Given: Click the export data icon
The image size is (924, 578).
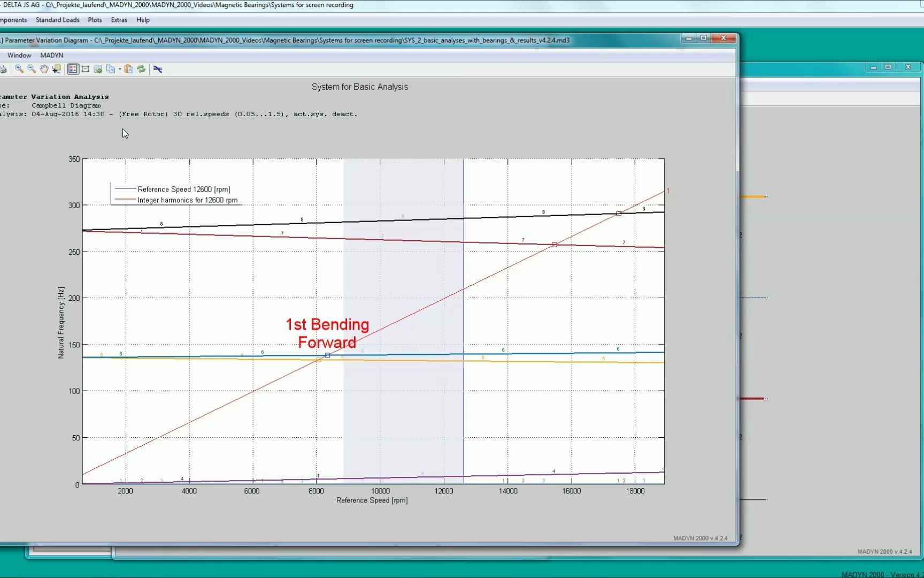Looking at the screenshot, I should point(98,69).
